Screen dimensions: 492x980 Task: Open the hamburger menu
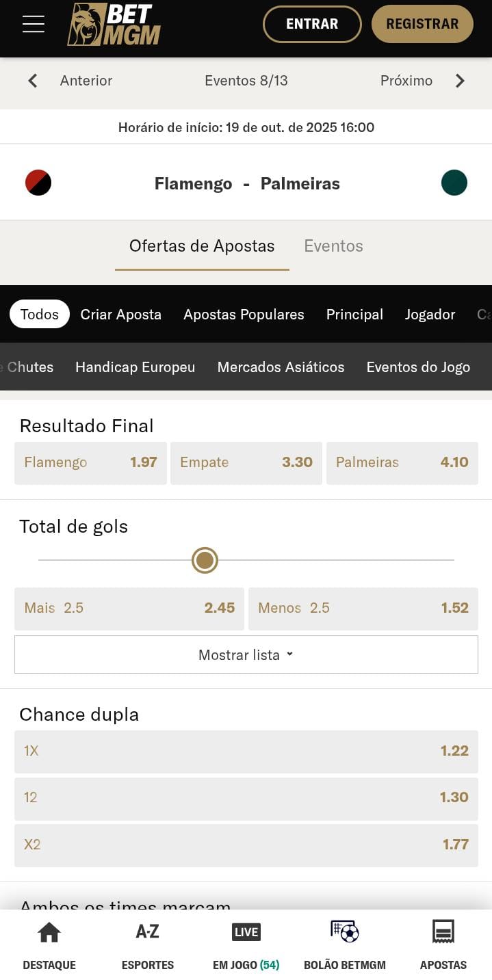click(33, 24)
